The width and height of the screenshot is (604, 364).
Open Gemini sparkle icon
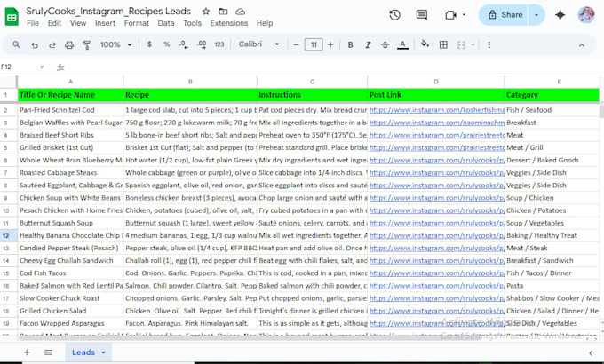tap(560, 15)
